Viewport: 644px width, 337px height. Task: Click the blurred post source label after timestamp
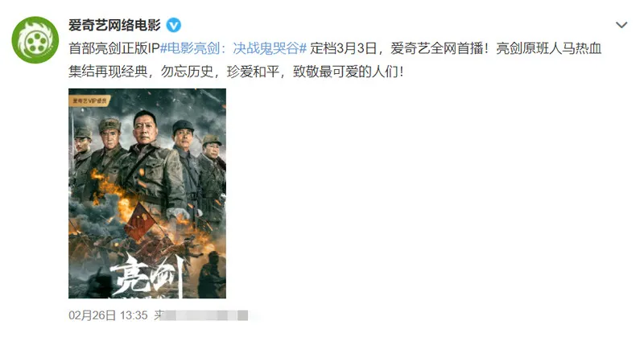pos(201,315)
